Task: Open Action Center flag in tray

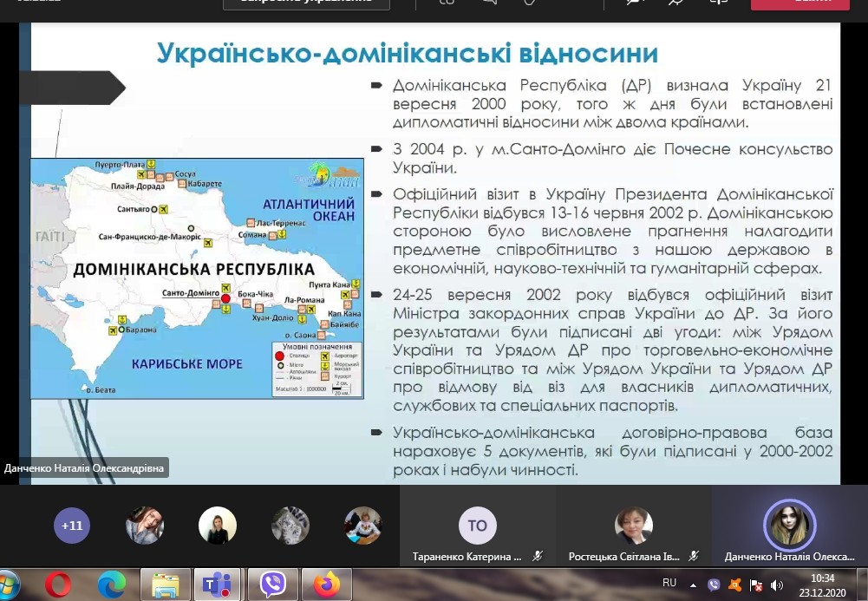Action: pyautogui.click(x=757, y=585)
